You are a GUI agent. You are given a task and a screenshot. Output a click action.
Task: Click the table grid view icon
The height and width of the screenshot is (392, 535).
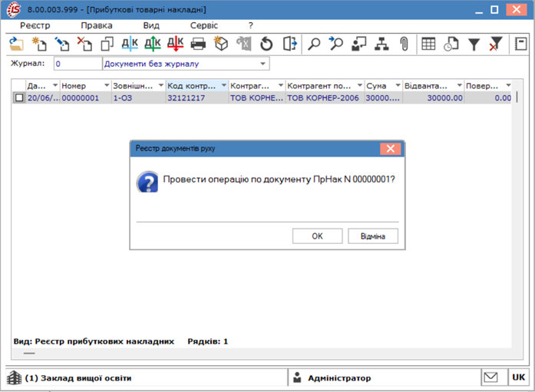point(428,44)
